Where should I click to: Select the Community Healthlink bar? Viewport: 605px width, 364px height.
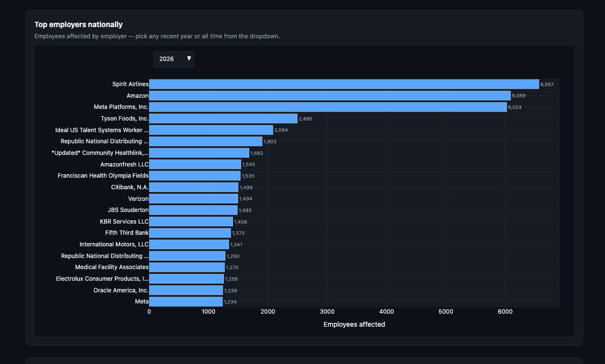click(x=199, y=153)
